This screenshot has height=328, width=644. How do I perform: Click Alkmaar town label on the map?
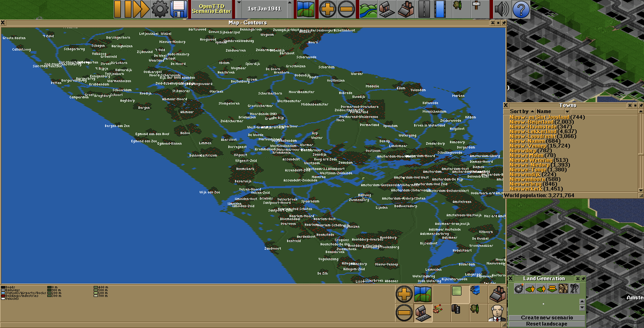[x=186, y=112]
